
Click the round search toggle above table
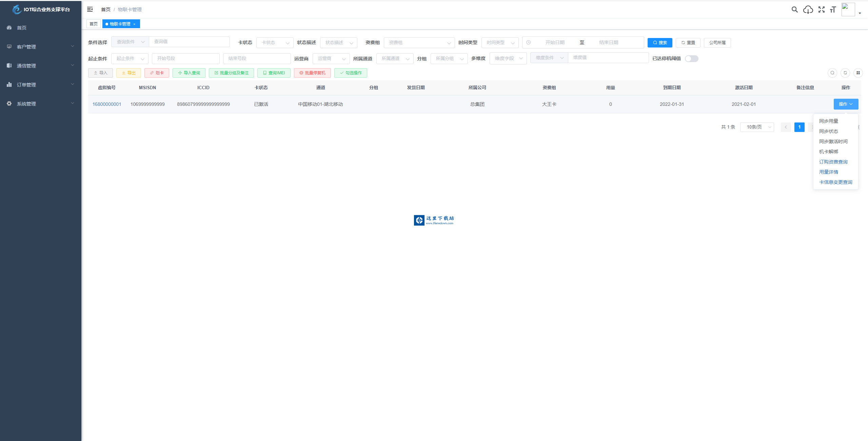(832, 73)
